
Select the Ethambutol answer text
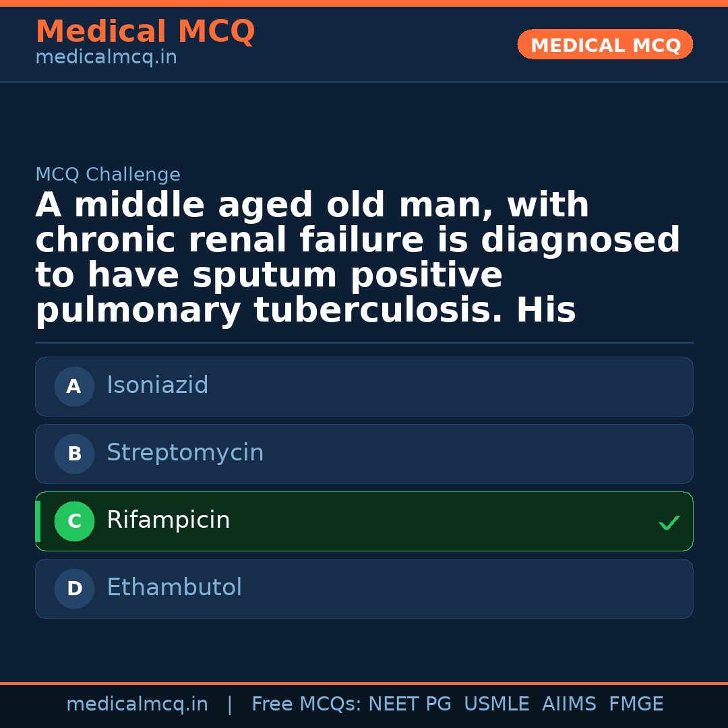tap(174, 588)
